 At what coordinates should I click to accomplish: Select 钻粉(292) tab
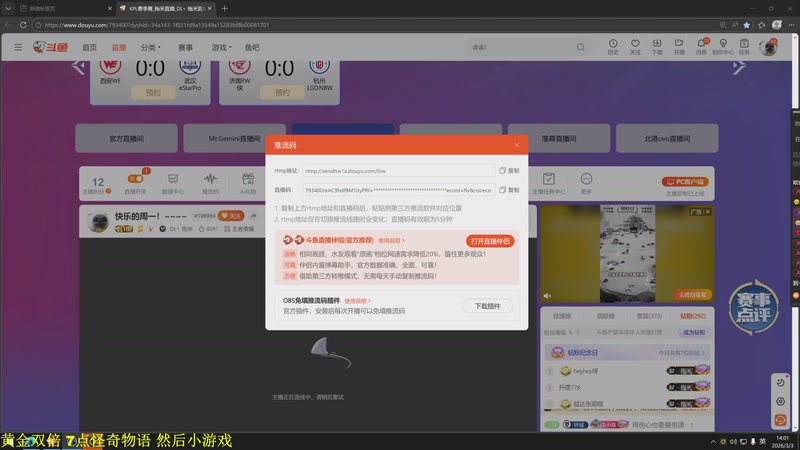[692, 316]
